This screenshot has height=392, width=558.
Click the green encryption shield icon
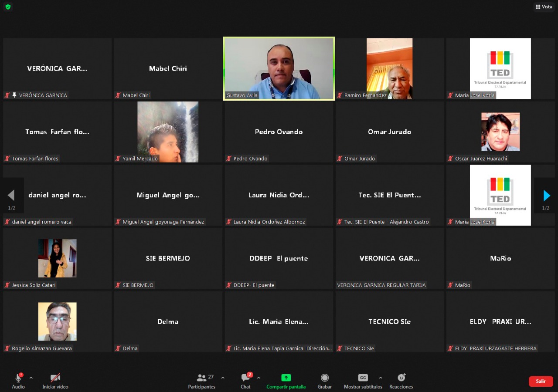[8, 7]
